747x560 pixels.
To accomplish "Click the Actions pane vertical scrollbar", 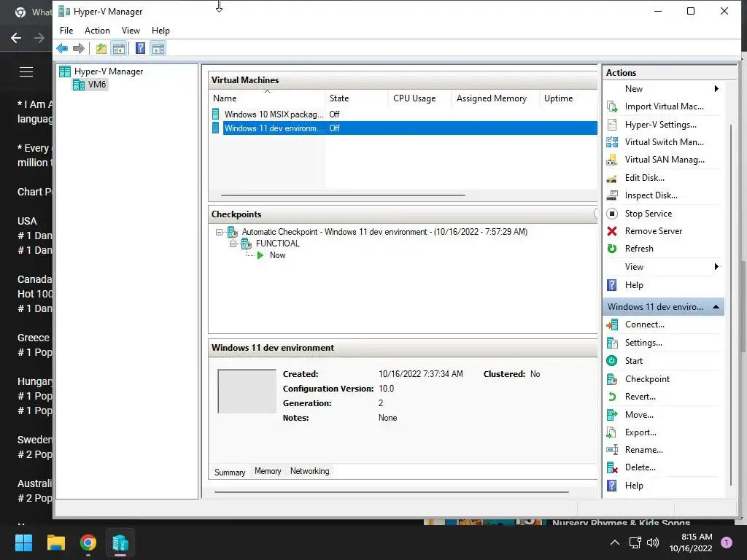I will tap(730, 305).
